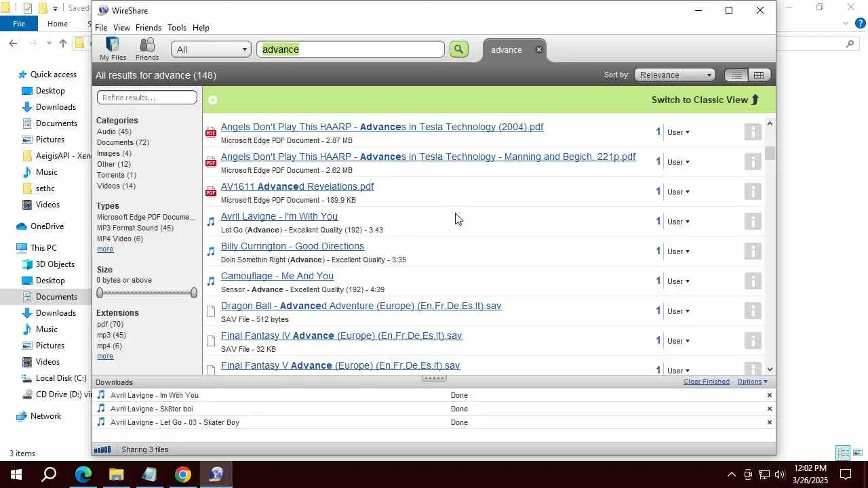Open the search category All dropdown
The image size is (868, 488).
pyautogui.click(x=211, y=49)
